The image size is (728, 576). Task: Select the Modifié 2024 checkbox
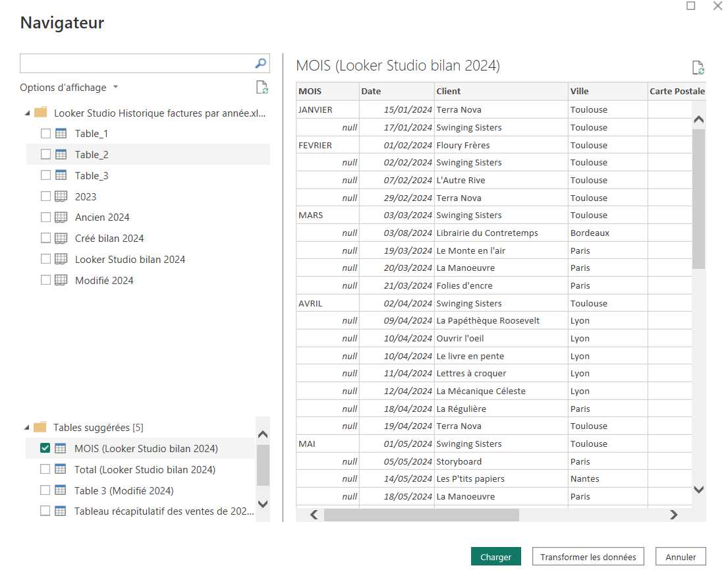(45, 279)
